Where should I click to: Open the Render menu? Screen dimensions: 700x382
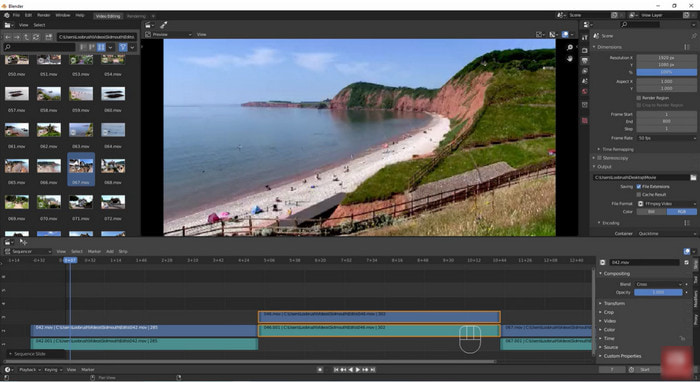44,15
